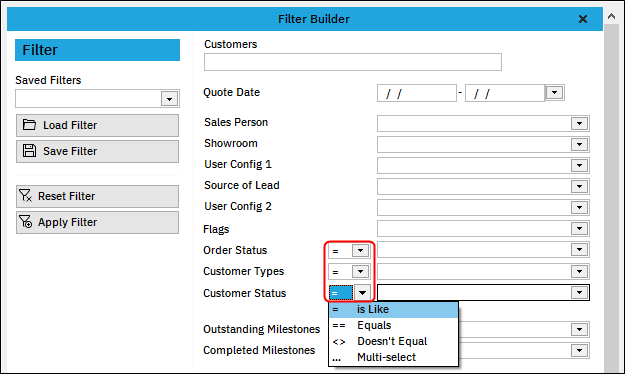Click the Apply Filter button
The image size is (625, 374).
point(97,222)
